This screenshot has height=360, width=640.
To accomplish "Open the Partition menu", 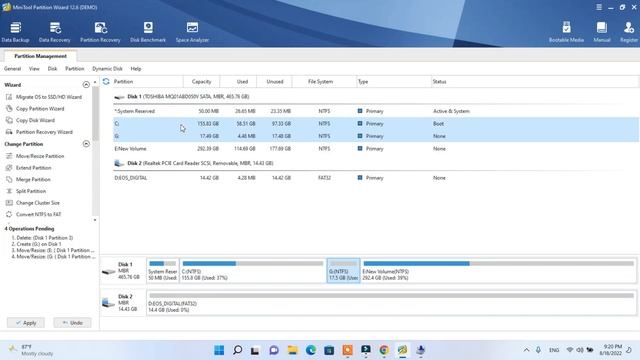I will tap(75, 69).
